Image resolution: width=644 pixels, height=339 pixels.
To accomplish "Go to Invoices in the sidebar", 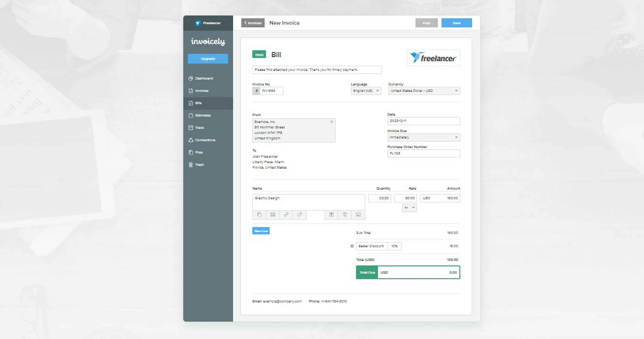I will pyautogui.click(x=208, y=91).
